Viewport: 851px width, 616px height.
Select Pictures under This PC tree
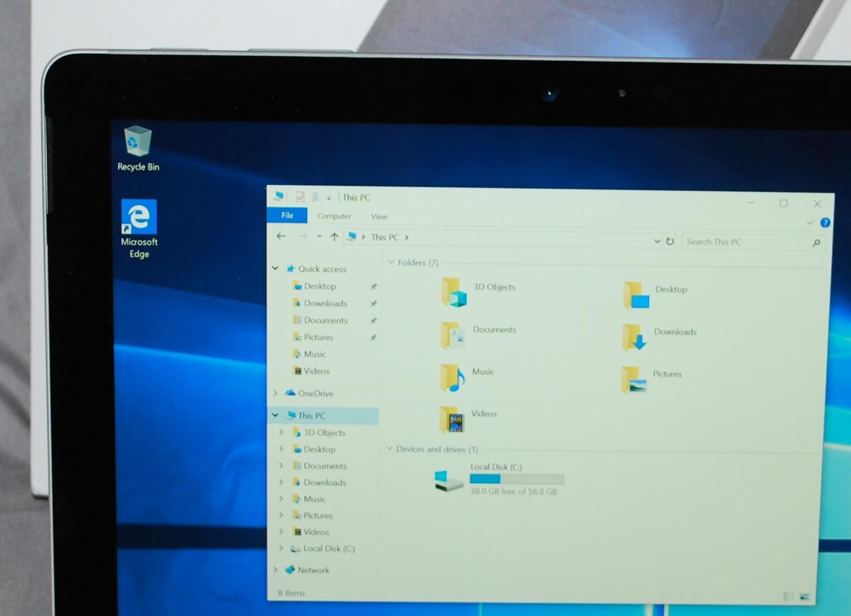(x=318, y=515)
